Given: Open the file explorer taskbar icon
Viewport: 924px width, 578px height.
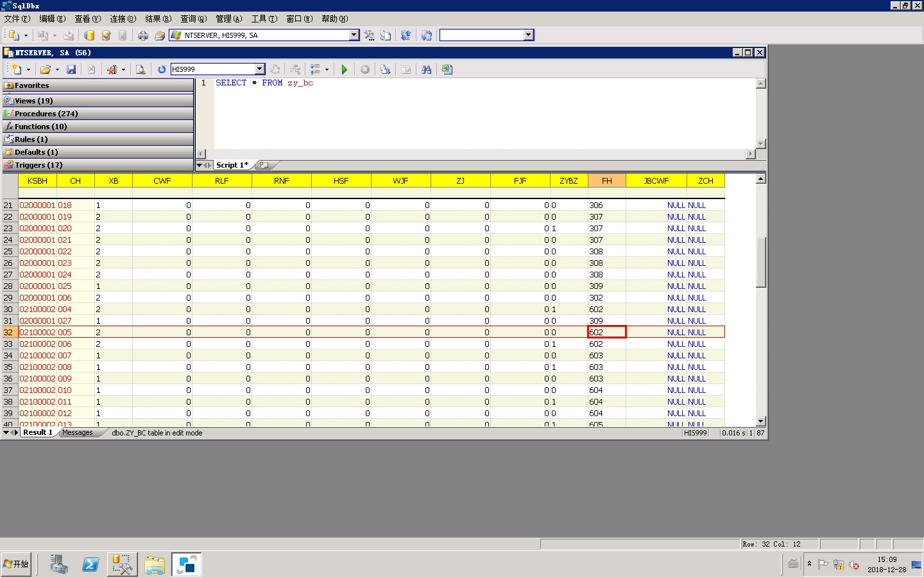Looking at the screenshot, I should (155, 565).
